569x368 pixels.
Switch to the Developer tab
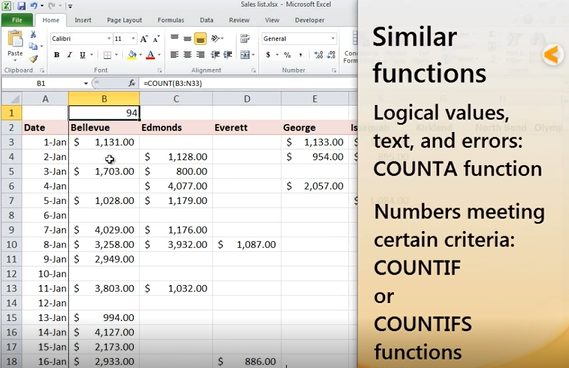click(310, 20)
